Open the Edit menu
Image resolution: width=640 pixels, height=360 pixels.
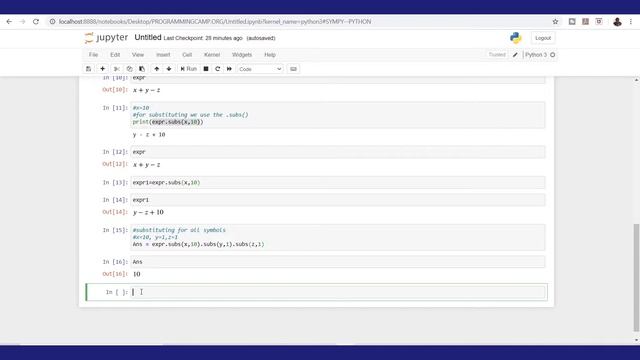pos(115,55)
